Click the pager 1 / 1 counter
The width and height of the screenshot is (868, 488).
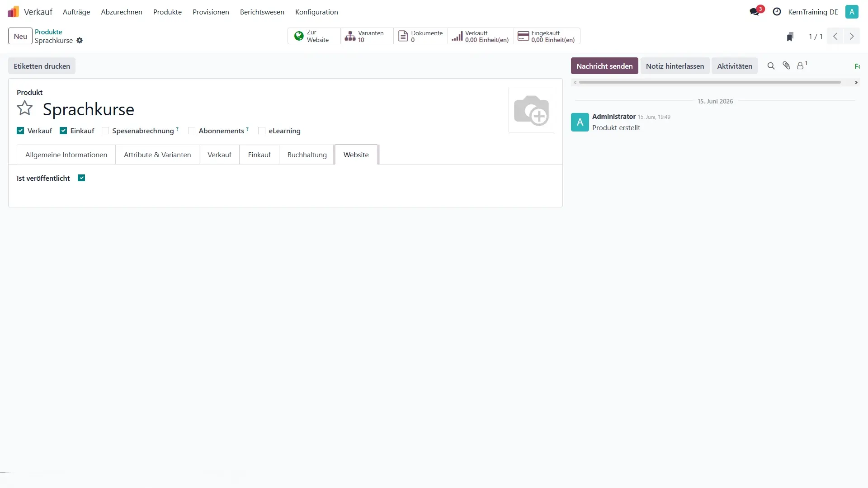tap(816, 36)
